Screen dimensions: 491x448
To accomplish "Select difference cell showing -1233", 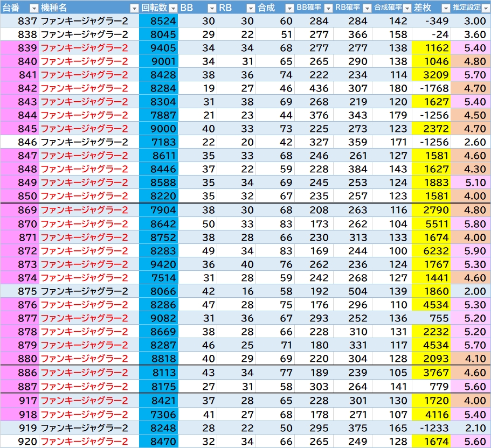I will (x=431, y=428).
